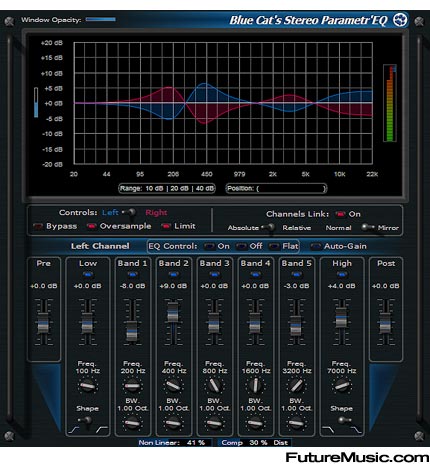Toggle the Oversample LED
430x473 pixels.
(91, 226)
